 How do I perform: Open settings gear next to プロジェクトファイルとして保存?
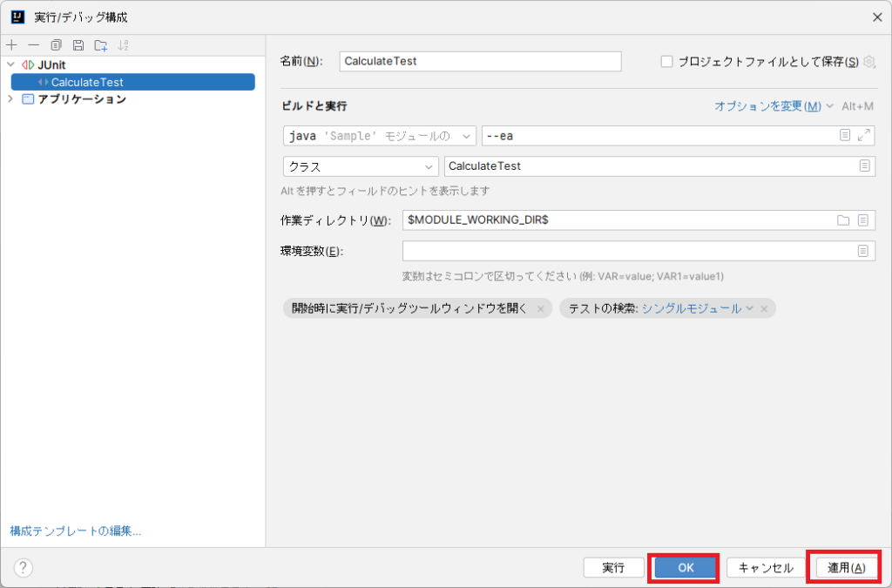(x=869, y=62)
